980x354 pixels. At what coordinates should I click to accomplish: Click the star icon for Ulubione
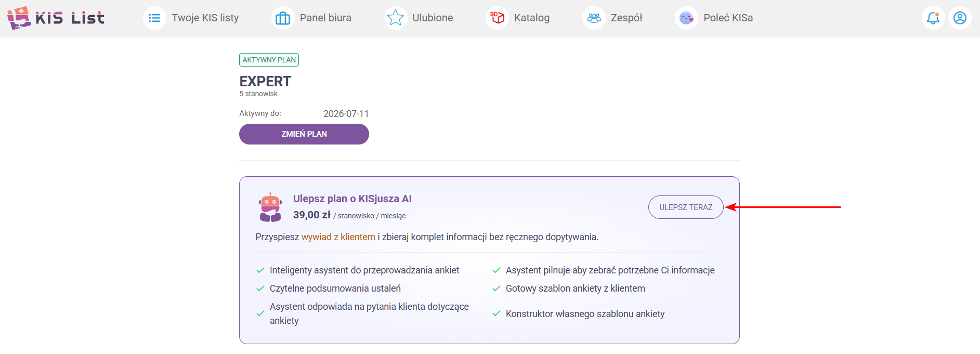(x=396, y=18)
